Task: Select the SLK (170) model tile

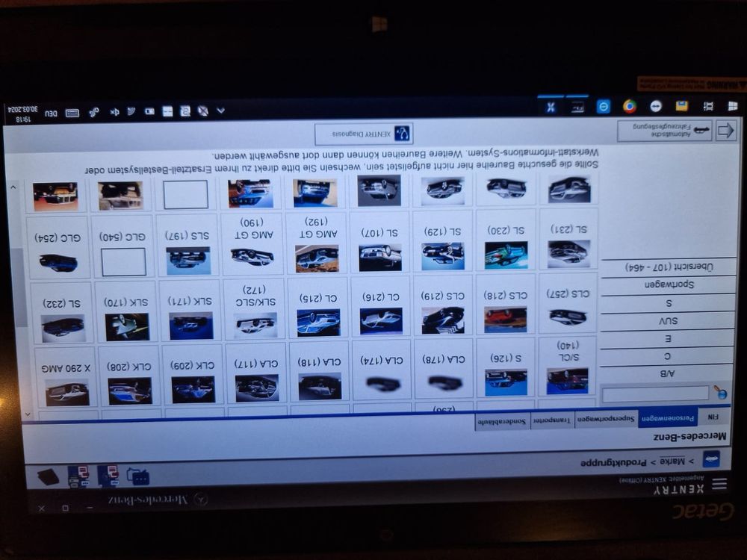Action: point(126,312)
